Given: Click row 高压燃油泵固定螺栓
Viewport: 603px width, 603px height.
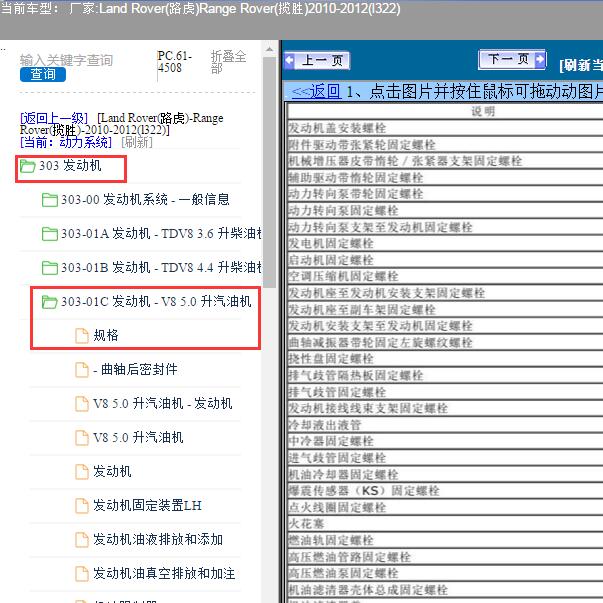Looking at the screenshot, I should coord(445,573).
